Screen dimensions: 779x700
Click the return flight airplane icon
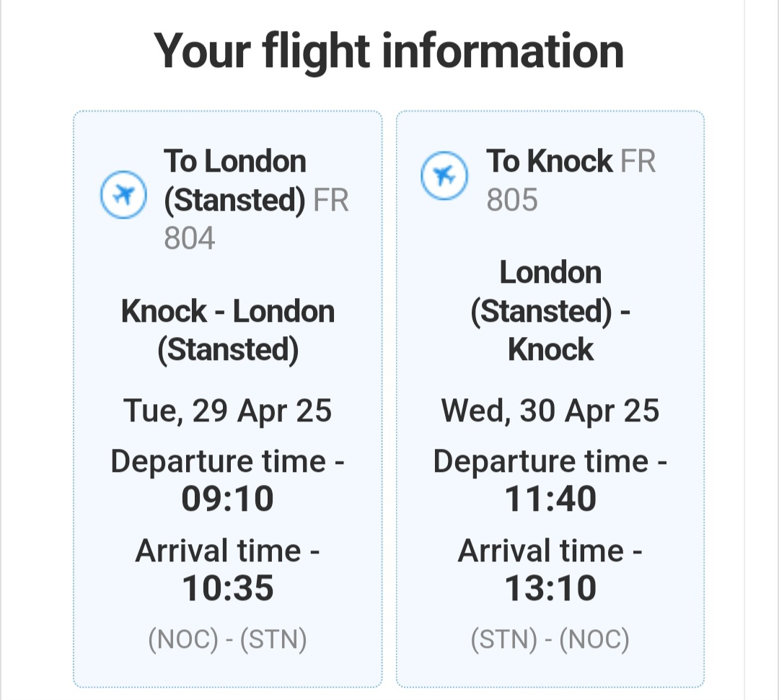pyautogui.click(x=444, y=175)
